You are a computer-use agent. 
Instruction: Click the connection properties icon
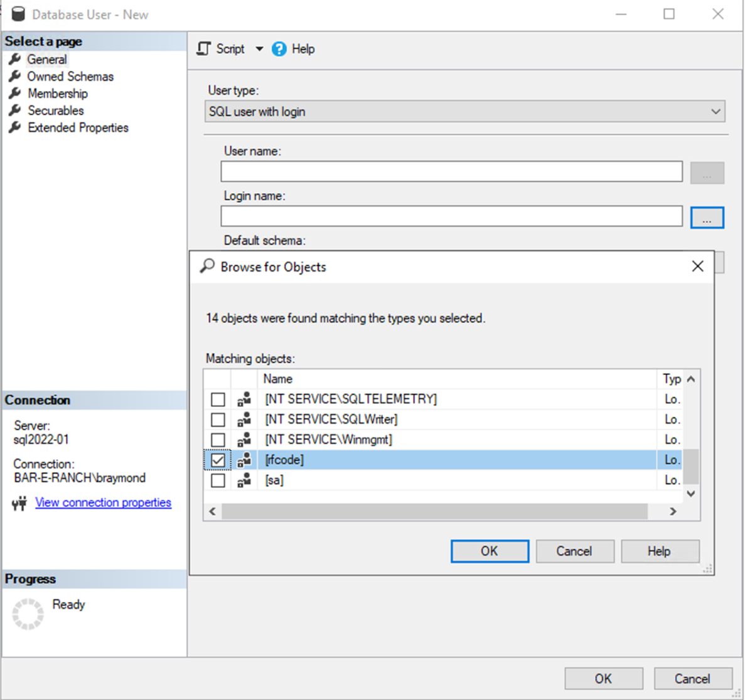19,503
